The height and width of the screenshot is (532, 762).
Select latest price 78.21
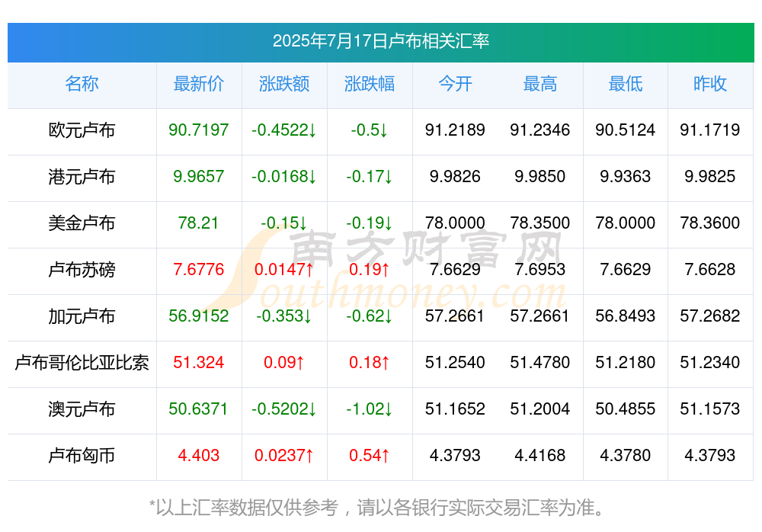click(198, 223)
